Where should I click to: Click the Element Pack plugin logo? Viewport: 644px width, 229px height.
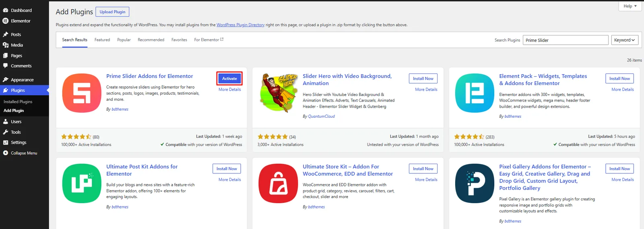[x=475, y=93]
